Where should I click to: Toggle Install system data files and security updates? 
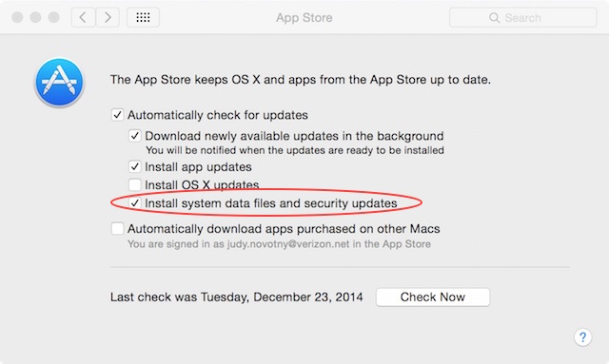click(x=135, y=203)
